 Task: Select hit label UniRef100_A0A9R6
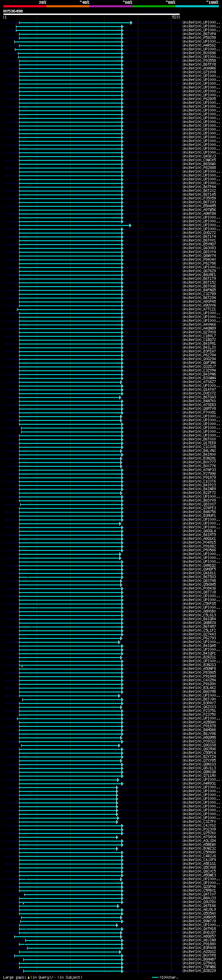(199, 68)
